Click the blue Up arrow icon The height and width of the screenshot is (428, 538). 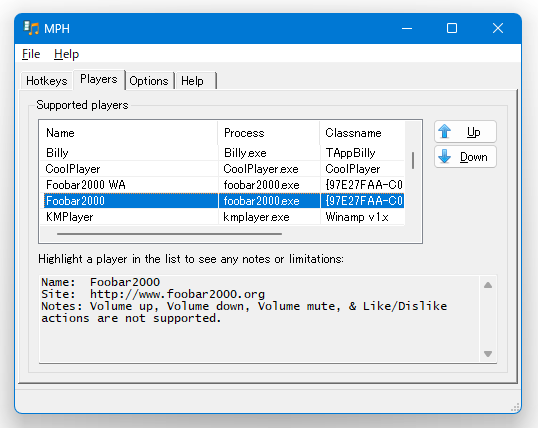coord(445,131)
